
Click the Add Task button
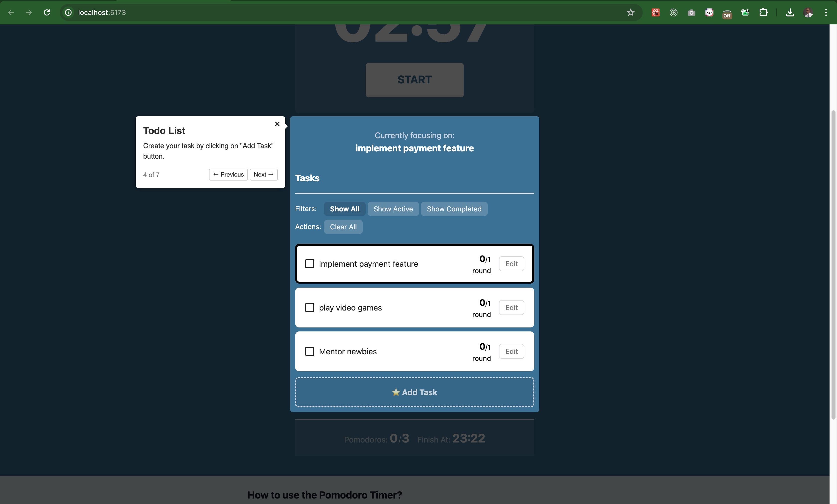tap(414, 392)
